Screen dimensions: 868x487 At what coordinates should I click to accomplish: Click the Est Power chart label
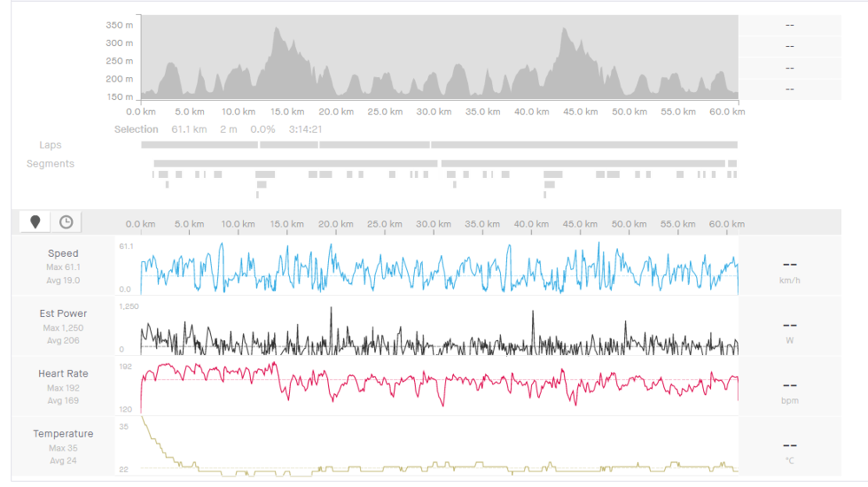coord(63,313)
